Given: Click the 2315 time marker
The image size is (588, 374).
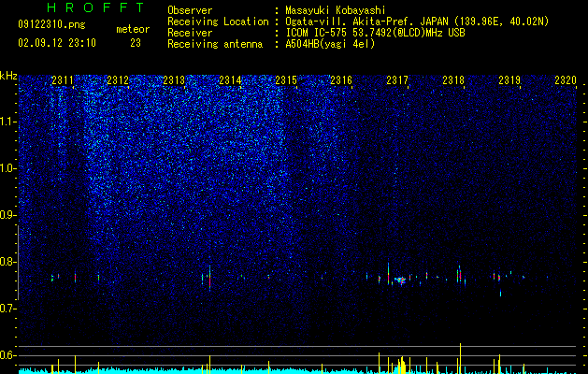Looking at the screenshot, I should coord(286,79).
